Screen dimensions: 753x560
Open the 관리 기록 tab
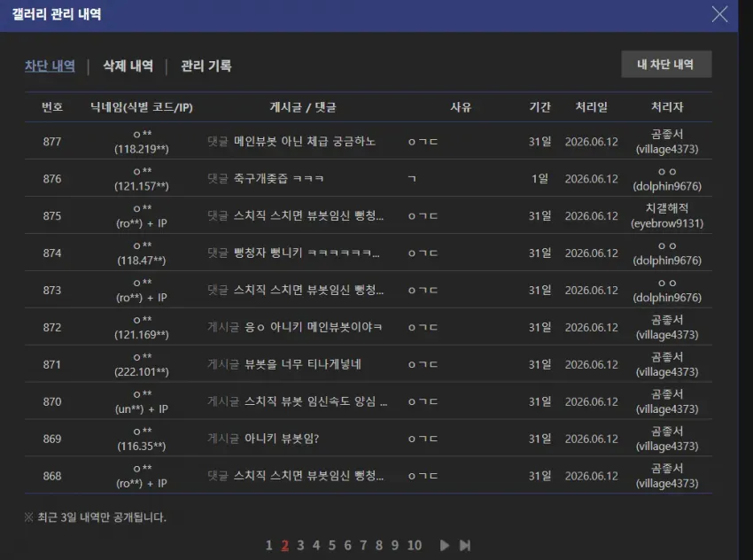[x=206, y=66]
